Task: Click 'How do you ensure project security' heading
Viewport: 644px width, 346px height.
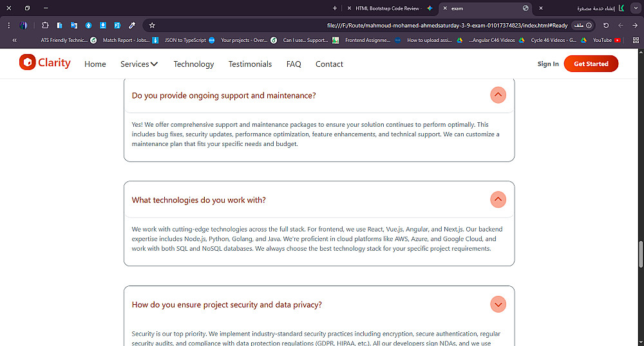Action: click(227, 305)
